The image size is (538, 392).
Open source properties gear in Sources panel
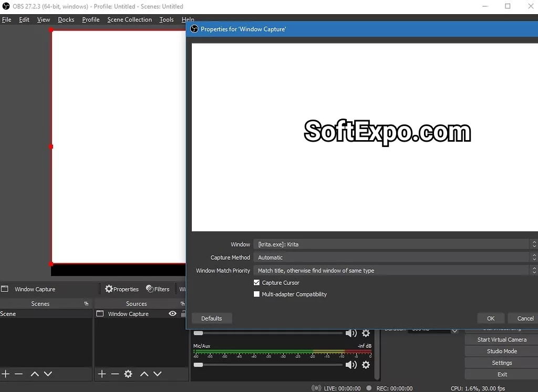pos(128,374)
